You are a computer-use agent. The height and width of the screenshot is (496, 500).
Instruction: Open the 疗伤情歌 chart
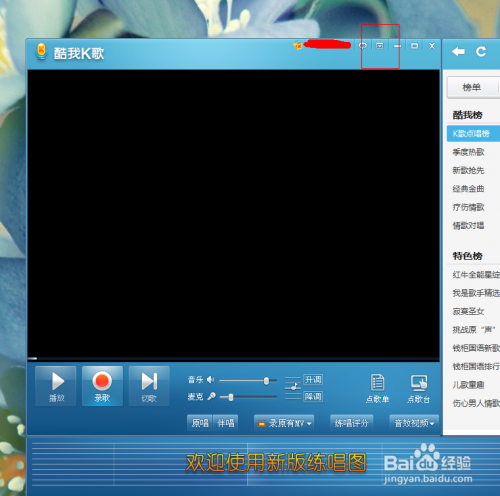(x=468, y=207)
